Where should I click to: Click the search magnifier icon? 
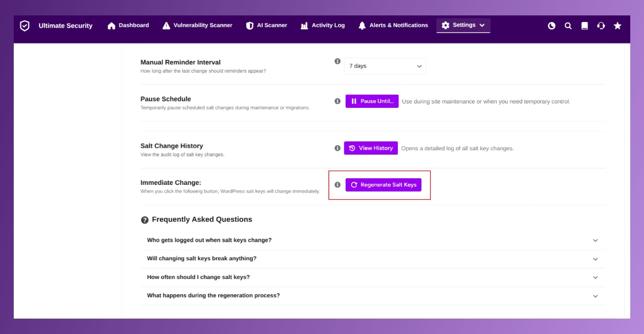click(x=568, y=26)
